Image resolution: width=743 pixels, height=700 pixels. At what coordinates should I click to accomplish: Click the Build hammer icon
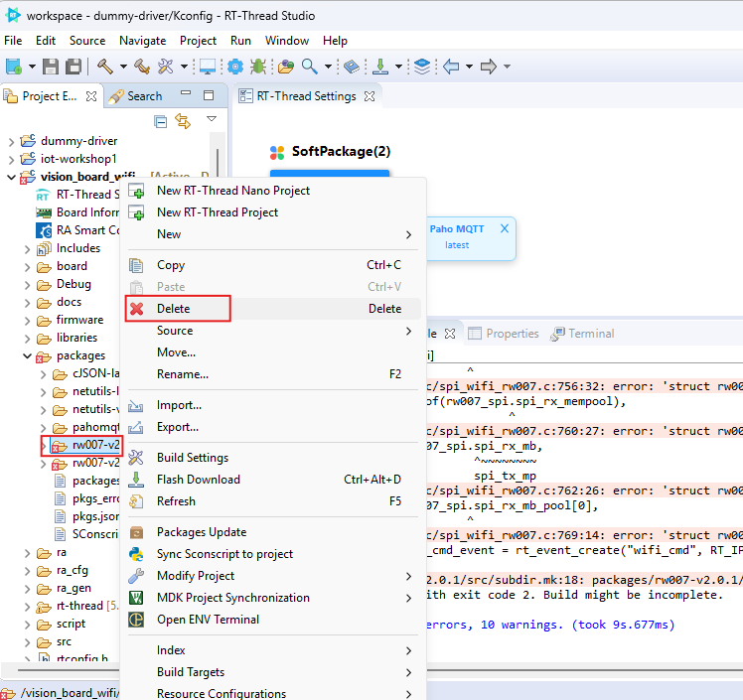104,67
